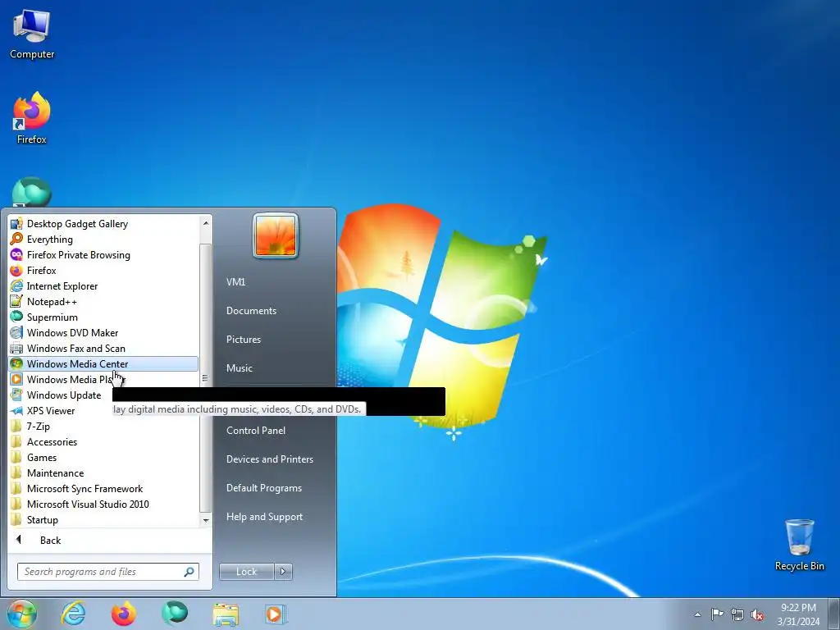Open Supermium from the programs list

coord(103,317)
